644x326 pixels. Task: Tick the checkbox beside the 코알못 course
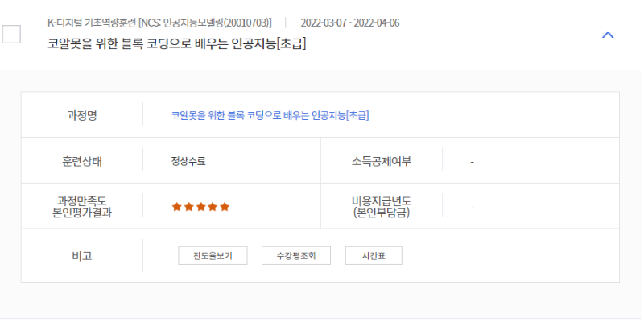pos(11,34)
